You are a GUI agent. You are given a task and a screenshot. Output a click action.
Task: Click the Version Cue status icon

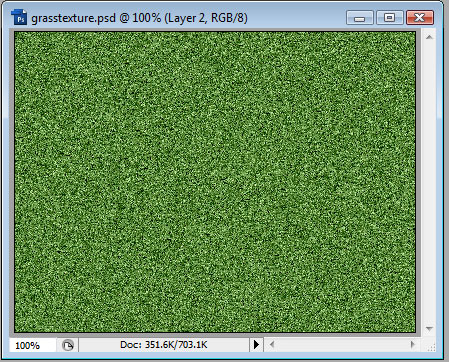click(x=68, y=345)
